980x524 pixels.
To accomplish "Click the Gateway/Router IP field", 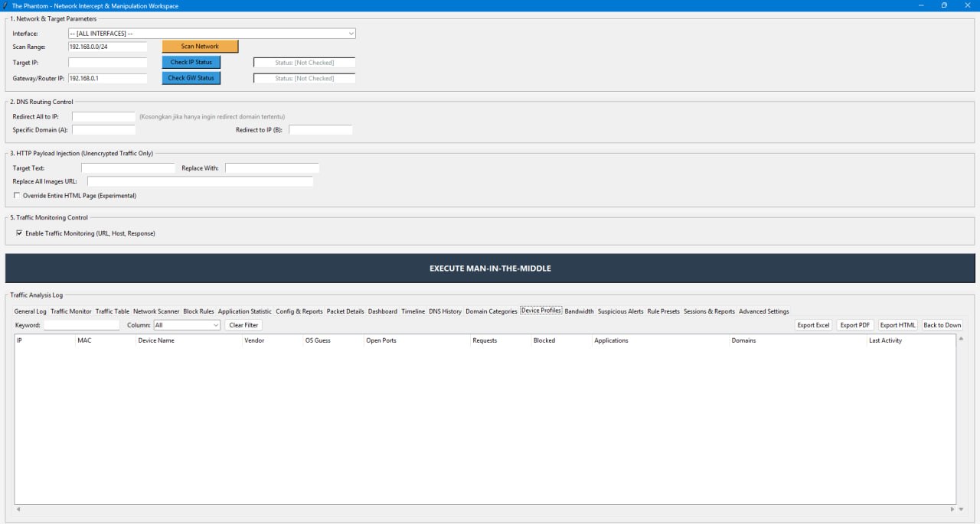I will [x=108, y=78].
